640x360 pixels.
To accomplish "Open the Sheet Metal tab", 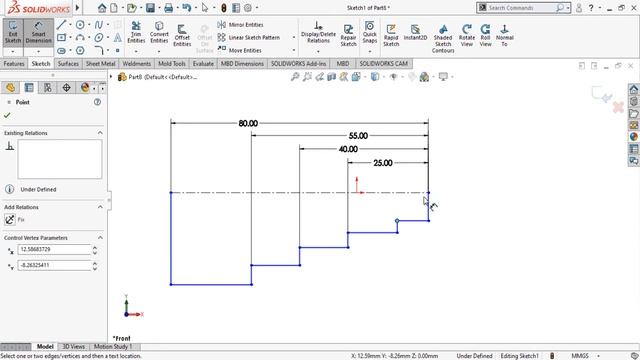I will (x=100, y=64).
